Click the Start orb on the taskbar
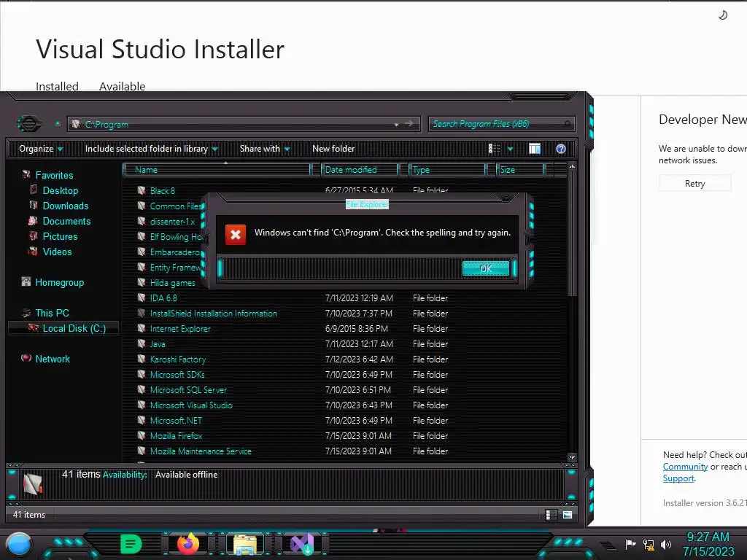Image resolution: width=747 pixels, height=560 pixels. click(18, 545)
